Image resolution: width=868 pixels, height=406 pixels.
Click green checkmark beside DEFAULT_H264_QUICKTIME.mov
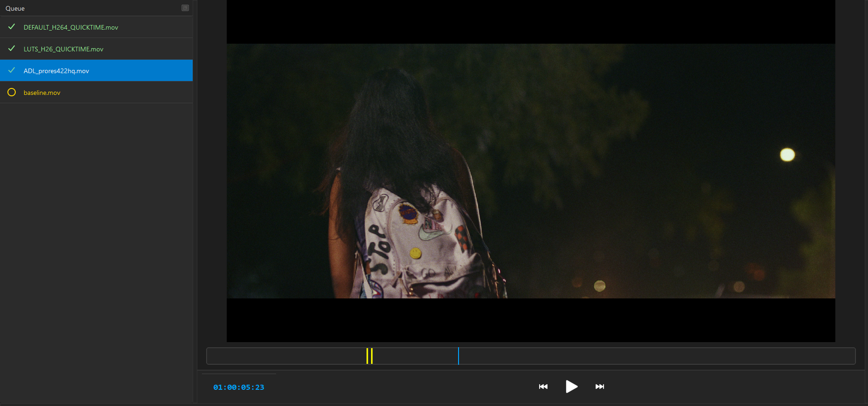12,27
